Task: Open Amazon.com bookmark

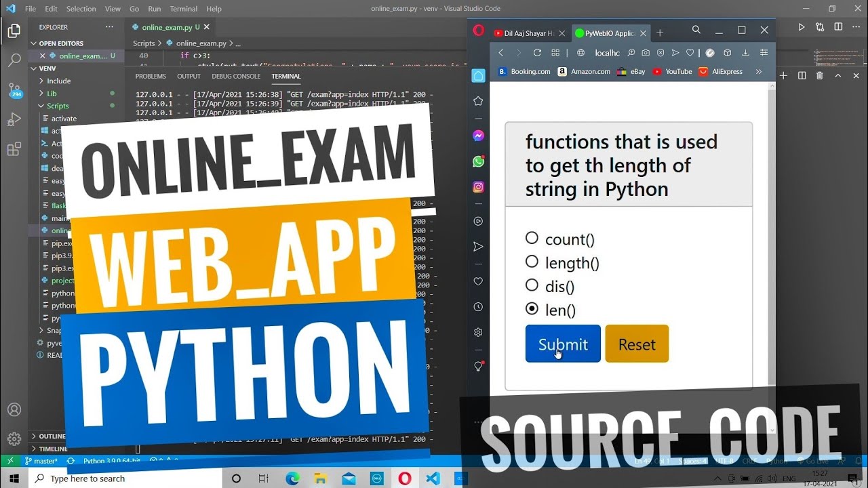Action: 584,71
